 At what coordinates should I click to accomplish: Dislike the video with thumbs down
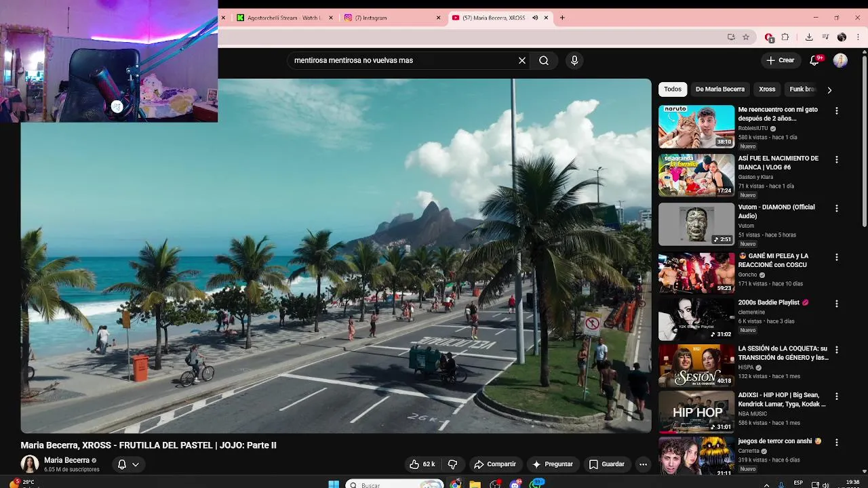452,464
